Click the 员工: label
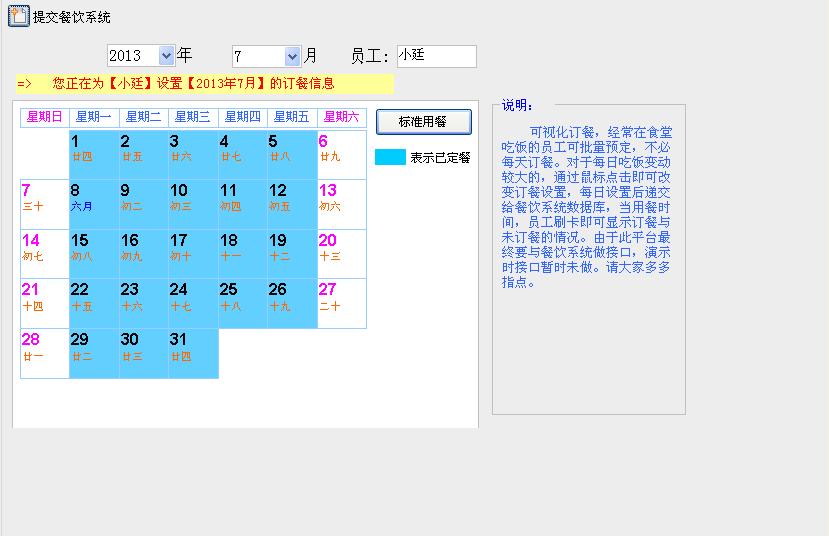 pos(370,56)
